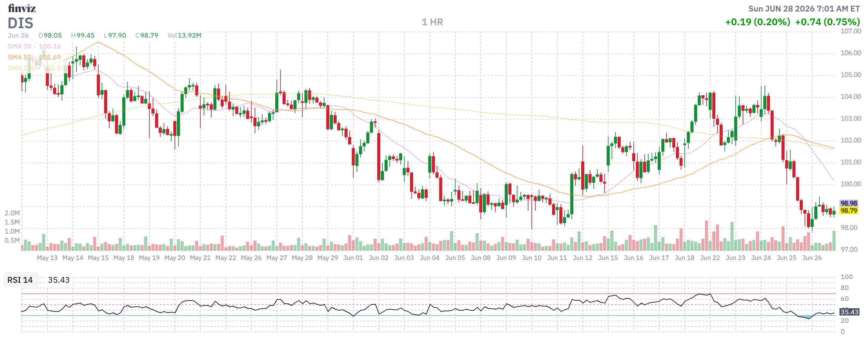Click the 98.00 price axis label

tap(849, 228)
